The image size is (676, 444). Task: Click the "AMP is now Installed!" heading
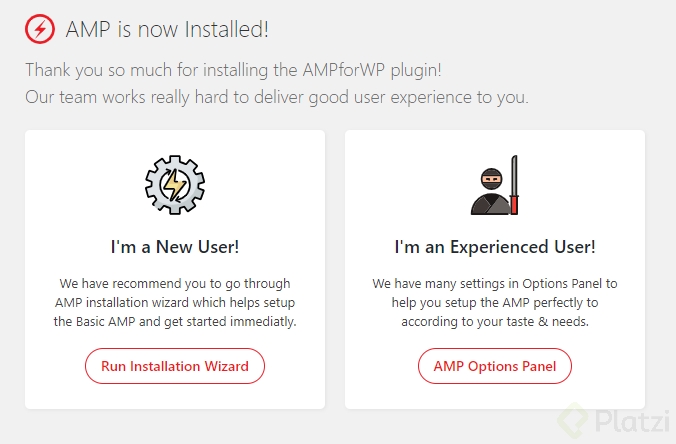click(x=167, y=29)
